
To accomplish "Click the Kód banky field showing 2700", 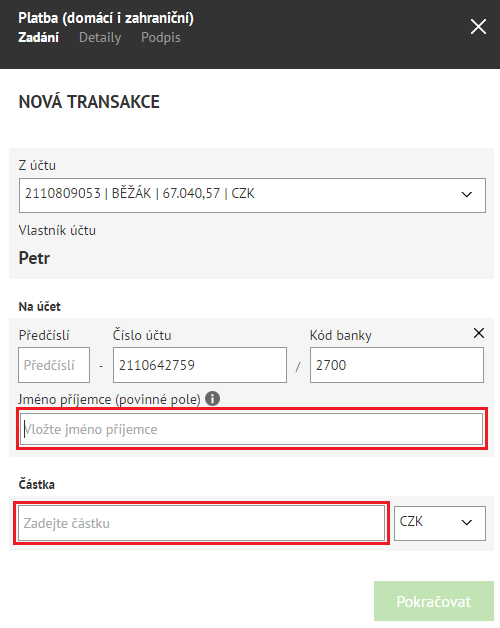I will pyautogui.click(x=397, y=365).
